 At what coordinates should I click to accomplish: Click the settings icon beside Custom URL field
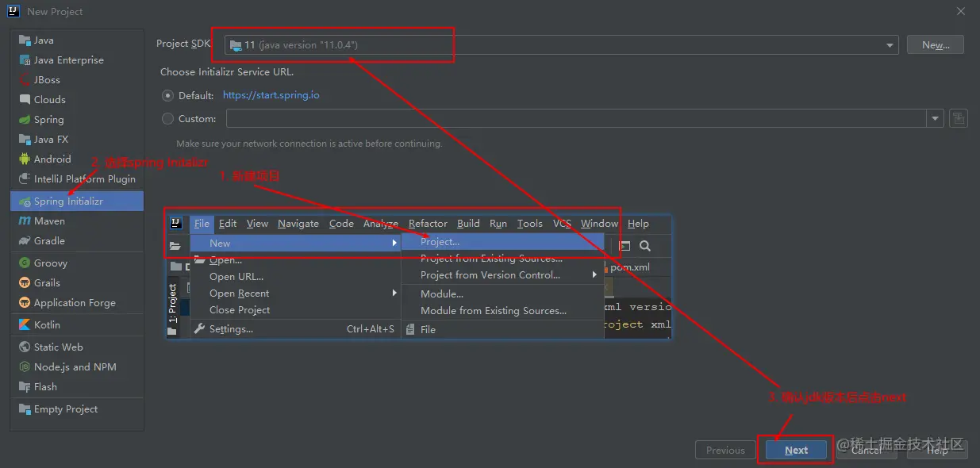[x=959, y=118]
